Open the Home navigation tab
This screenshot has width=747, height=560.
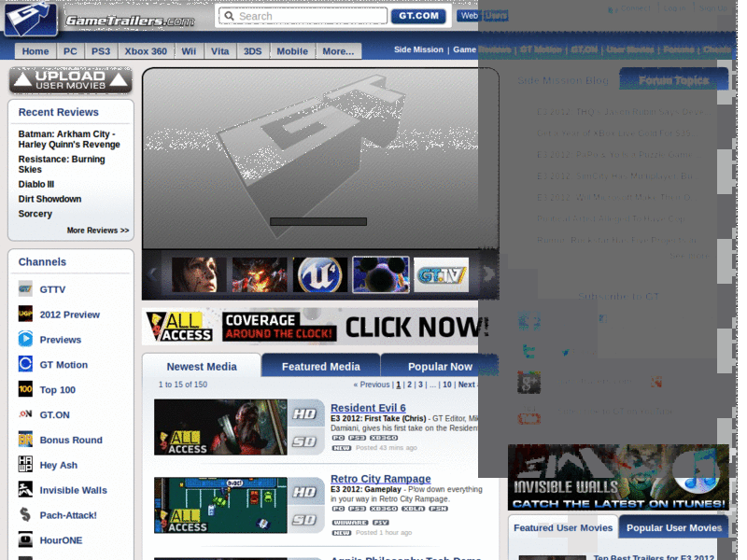35,51
